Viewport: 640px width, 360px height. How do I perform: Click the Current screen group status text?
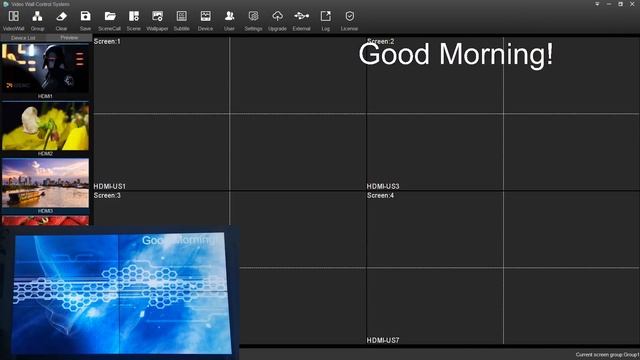(x=607, y=355)
